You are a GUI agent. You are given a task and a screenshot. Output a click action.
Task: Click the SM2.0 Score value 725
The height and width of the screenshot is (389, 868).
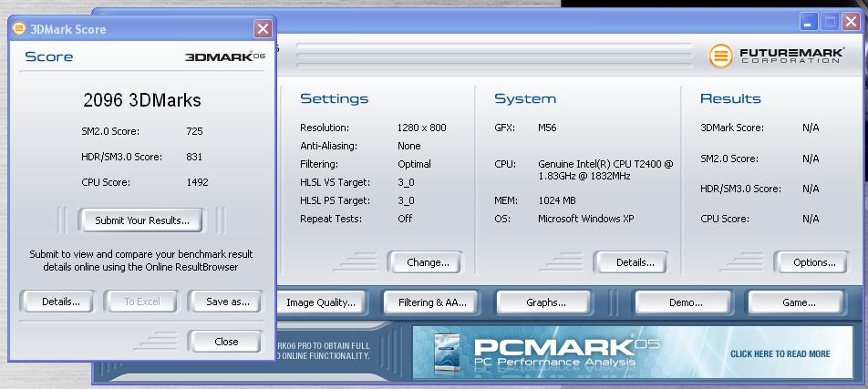pos(194,131)
